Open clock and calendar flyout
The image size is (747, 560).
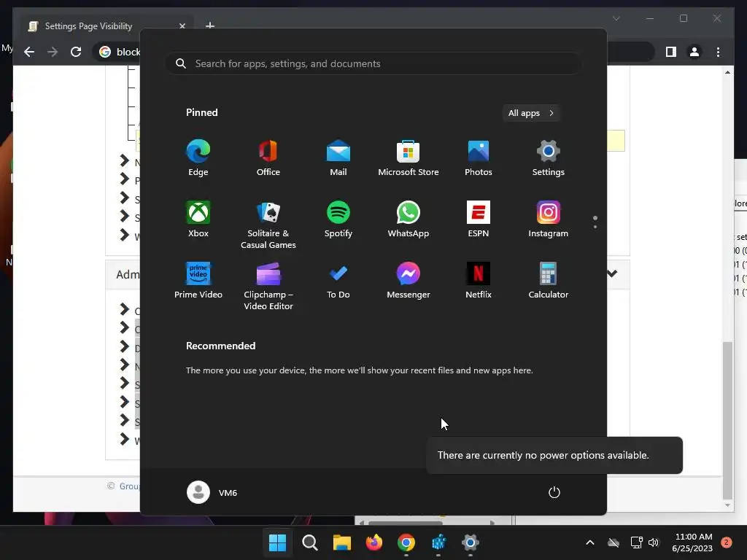click(x=693, y=542)
